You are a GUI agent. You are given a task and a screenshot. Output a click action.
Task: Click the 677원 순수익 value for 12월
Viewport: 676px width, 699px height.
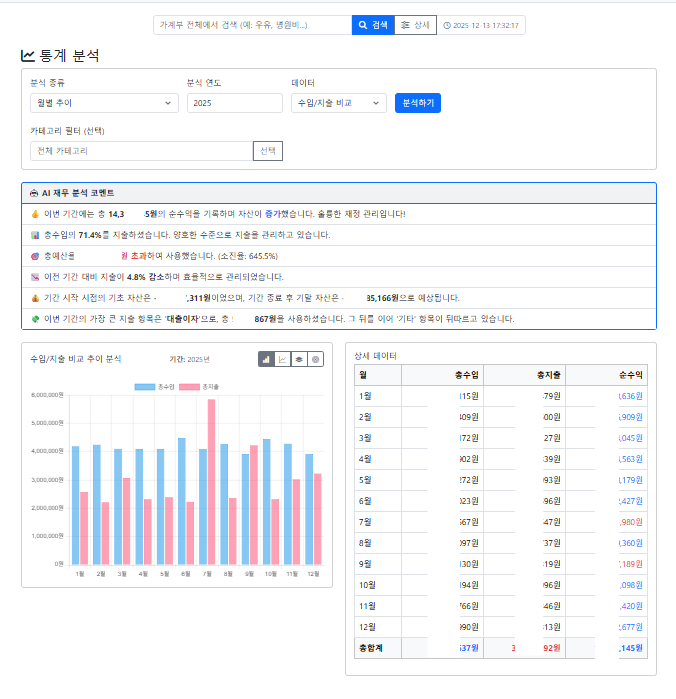(631, 627)
